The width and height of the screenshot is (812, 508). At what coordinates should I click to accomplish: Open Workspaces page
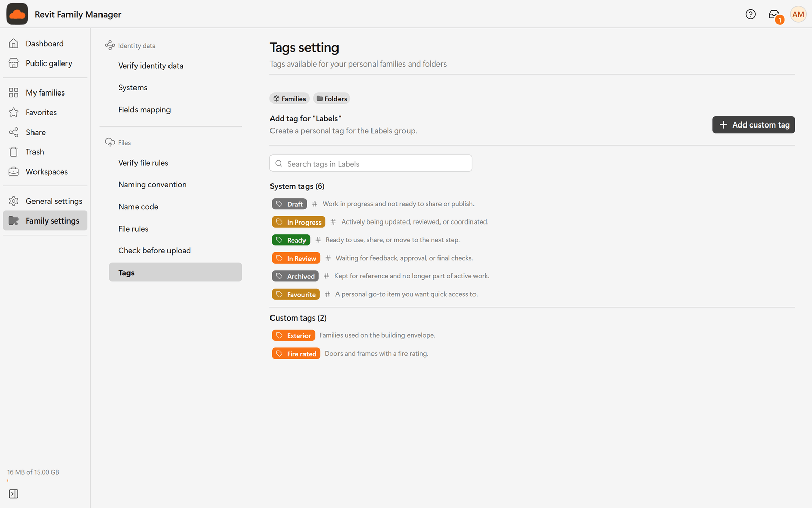[45, 172]
